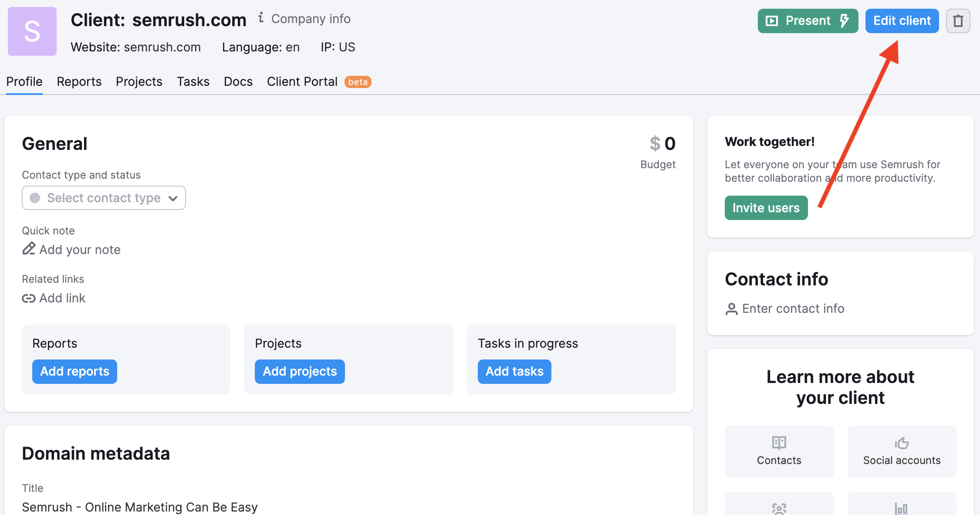This screenshot has height=515, width=980.
Task: Click the Present button
Action: pyautogui.click(x=808, y=21)
